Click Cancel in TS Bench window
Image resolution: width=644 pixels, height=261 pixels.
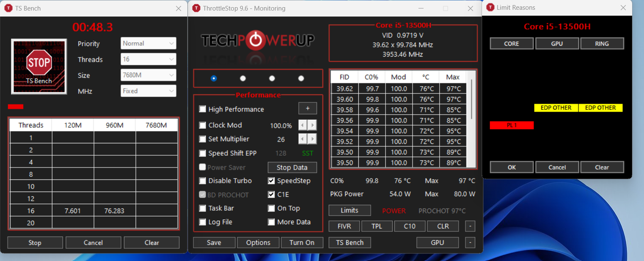(93, 242)
